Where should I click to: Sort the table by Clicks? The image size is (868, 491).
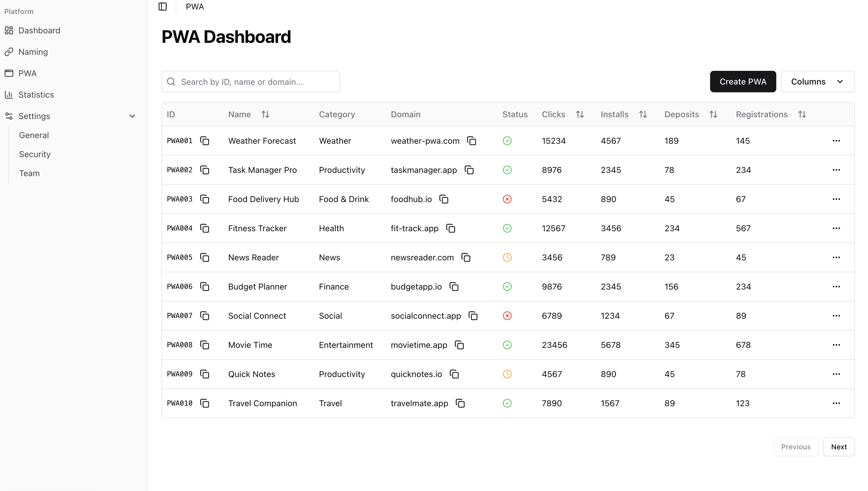(x=580, y=114)
